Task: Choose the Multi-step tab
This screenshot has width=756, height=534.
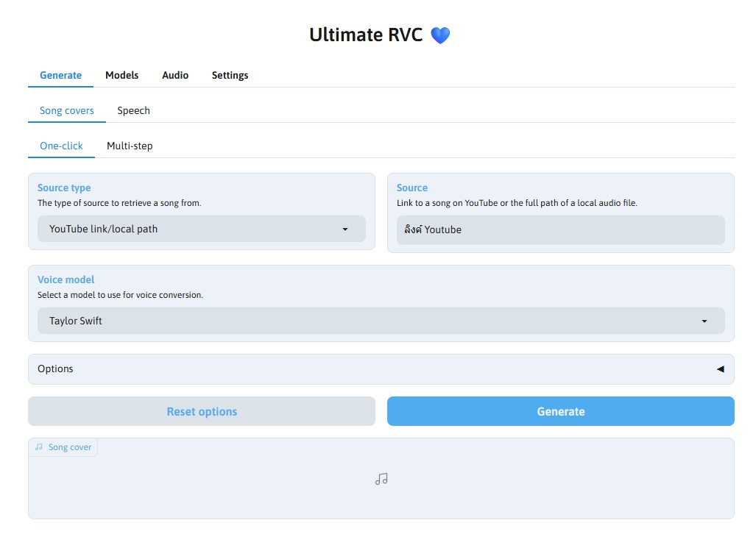Action: coord(130,146)
